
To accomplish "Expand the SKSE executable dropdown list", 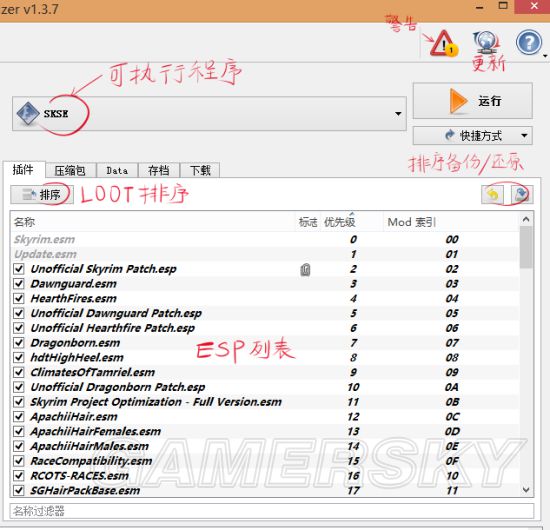I will [398, 114].
